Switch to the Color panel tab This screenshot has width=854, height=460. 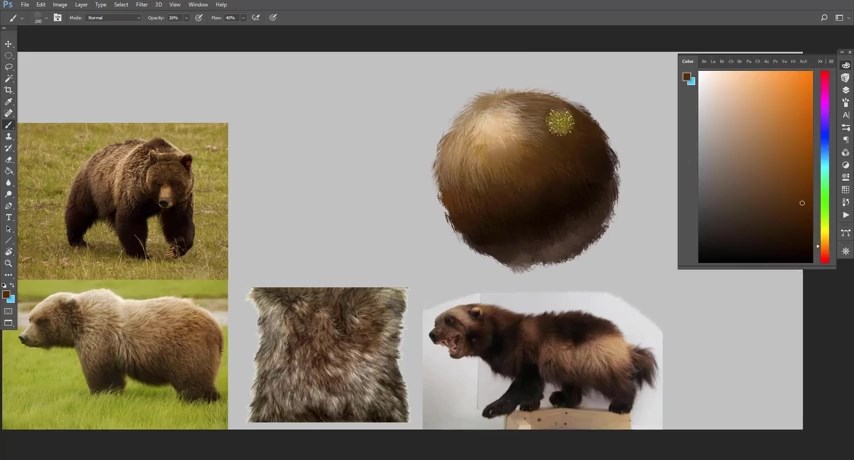click(688, 61)
